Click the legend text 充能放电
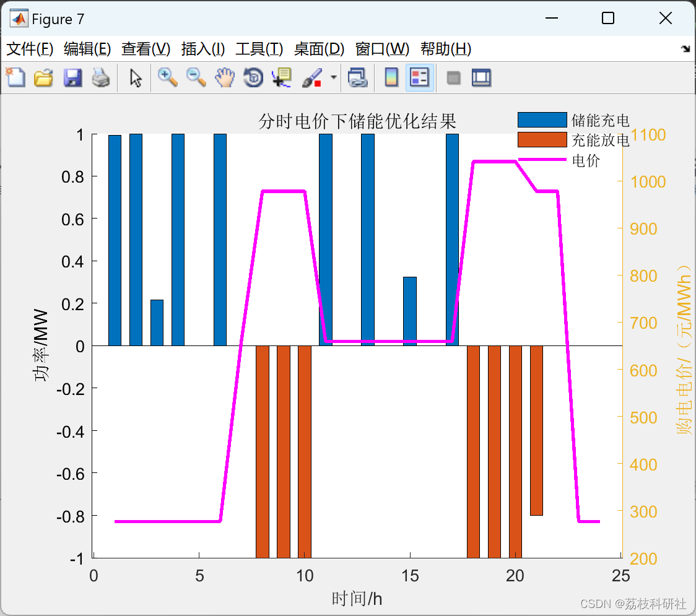Viewport: 696px width, 616px height. (x=600, y=140)
